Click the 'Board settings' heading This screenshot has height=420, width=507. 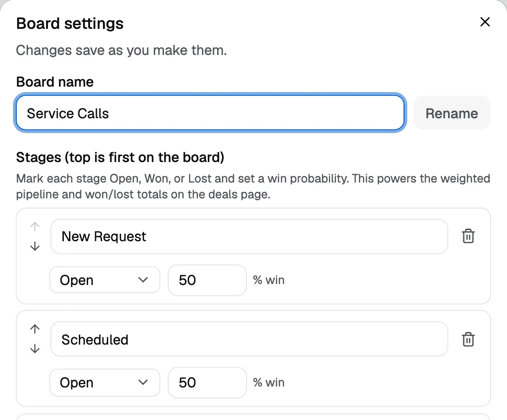pos(70,24)
